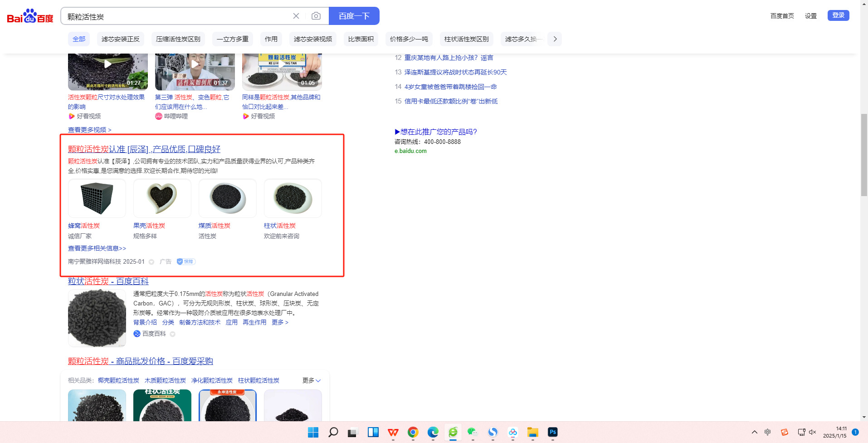Screen dimensions: 868x443
Task: Click the page vertical scrollbar thumb
Action: (x=864, y=154)
